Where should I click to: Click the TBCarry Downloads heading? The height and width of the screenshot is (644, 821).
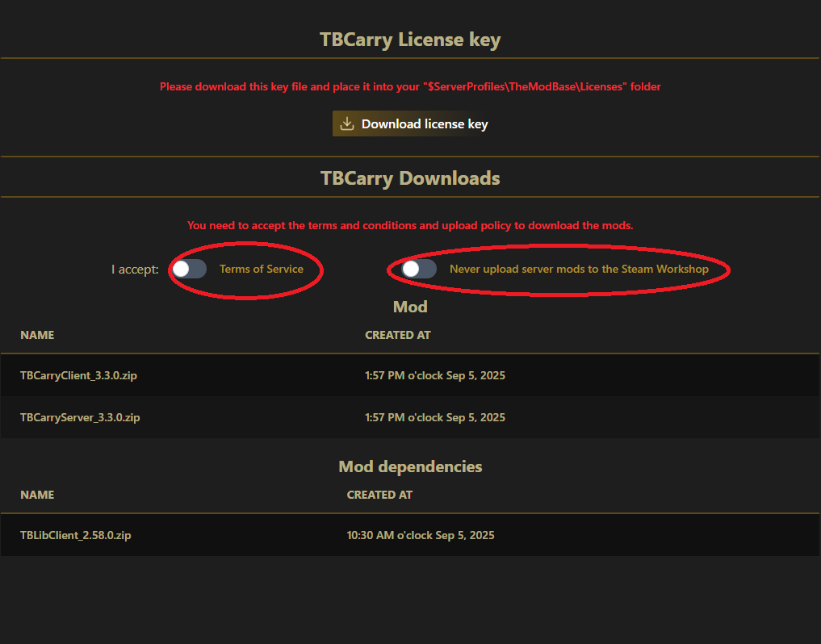(410, 178)
